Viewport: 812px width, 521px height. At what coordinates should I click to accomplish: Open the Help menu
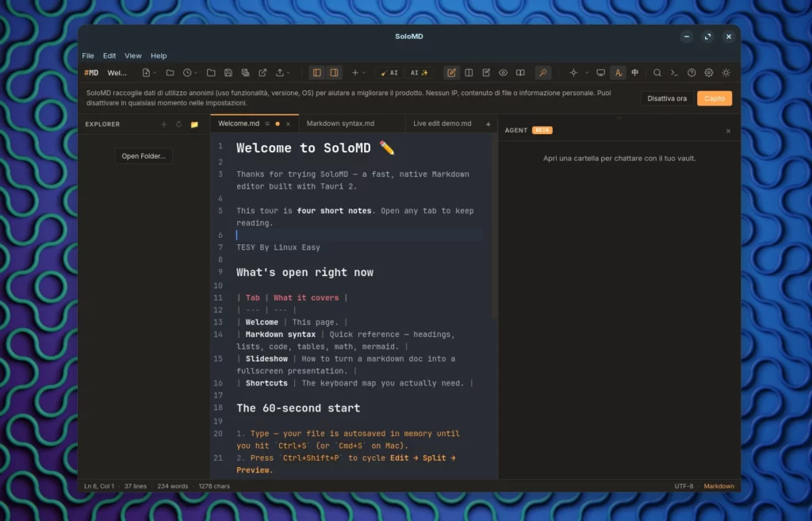159,56
